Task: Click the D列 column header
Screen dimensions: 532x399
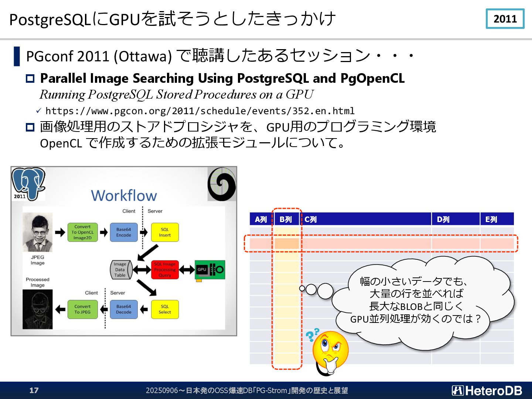Action: click(x=456, y=219)
